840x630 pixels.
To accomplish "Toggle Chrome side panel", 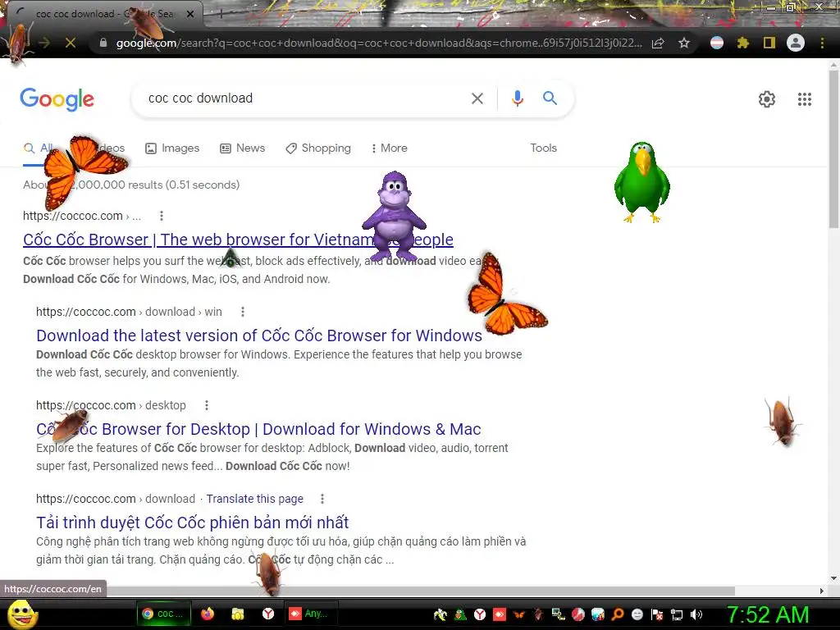I will pos(769,43).
